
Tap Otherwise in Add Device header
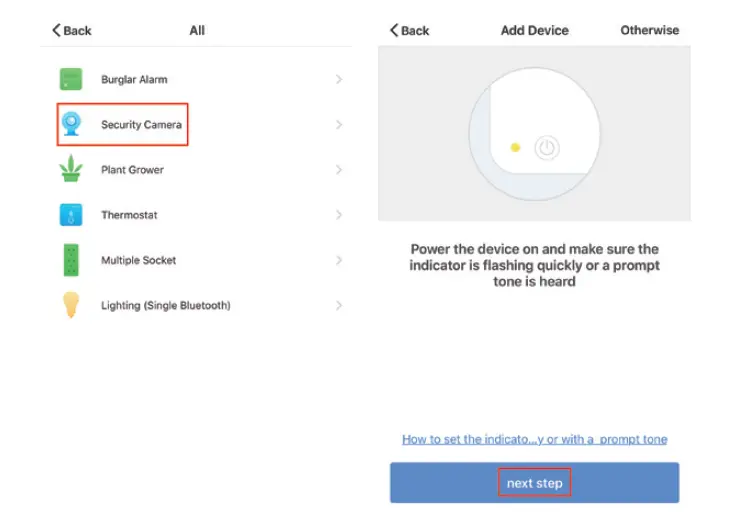coord(649,30)
